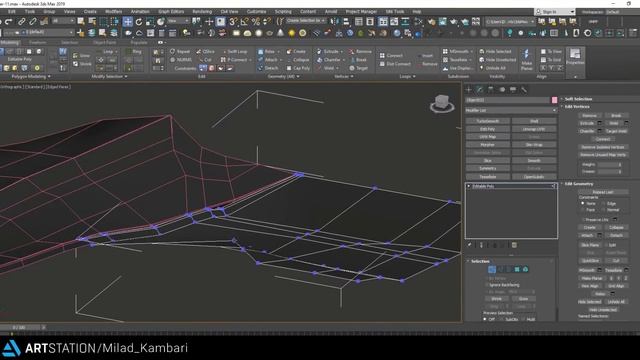This screenshot has width=640, height=360.
Task: Click the object name input field
Action: tap(508, 100)
